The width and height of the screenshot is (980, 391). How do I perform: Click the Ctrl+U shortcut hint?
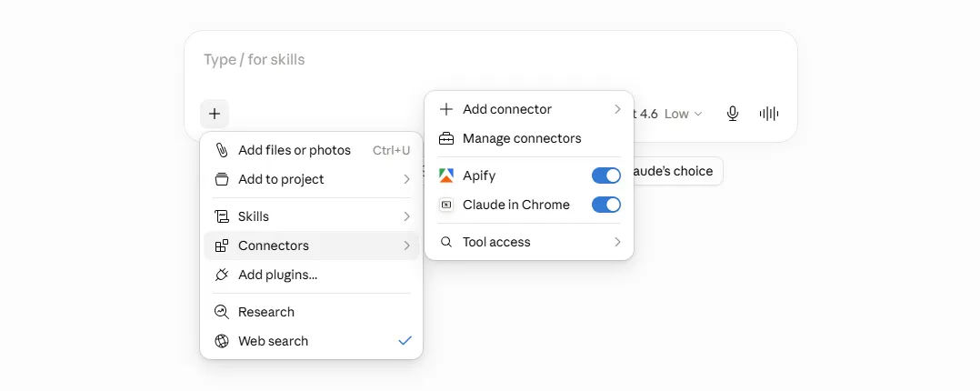pos(391,150)
